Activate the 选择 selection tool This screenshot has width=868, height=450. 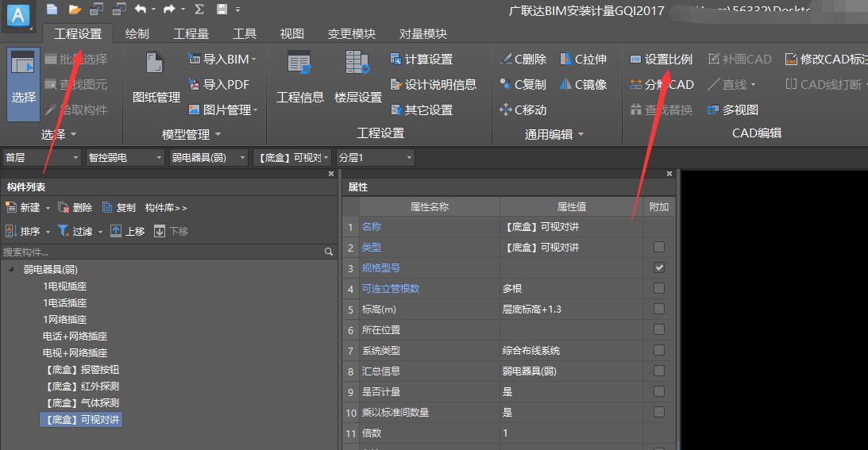pyautogui.click(x=23, y=84)
